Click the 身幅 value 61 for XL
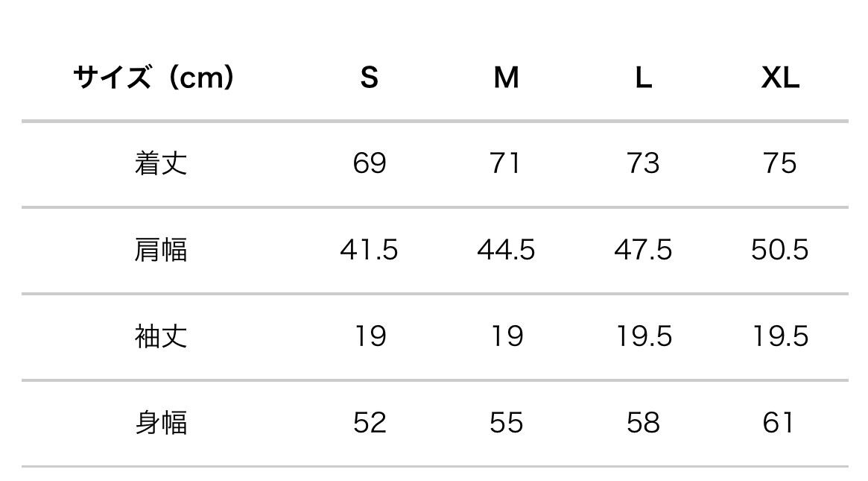 point(779,423)
